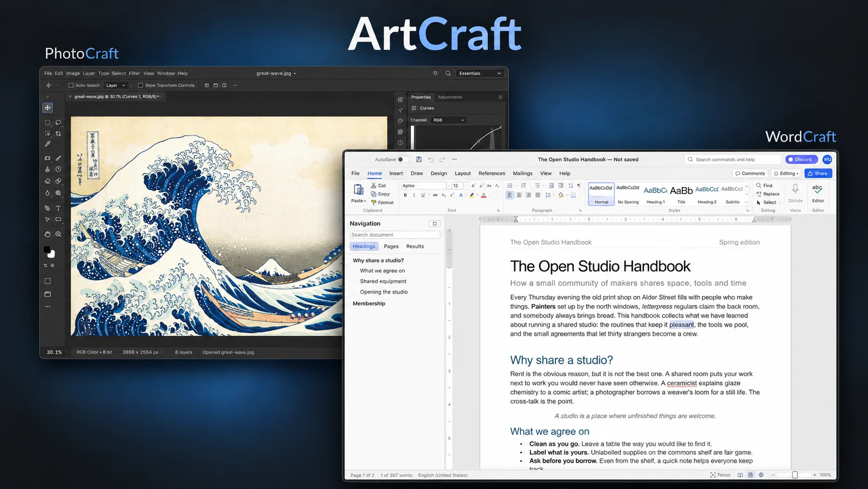Activate the Hand tool in PhotoCraft
The height and width of the screenshot is (489, 868).
click(48, 234)
